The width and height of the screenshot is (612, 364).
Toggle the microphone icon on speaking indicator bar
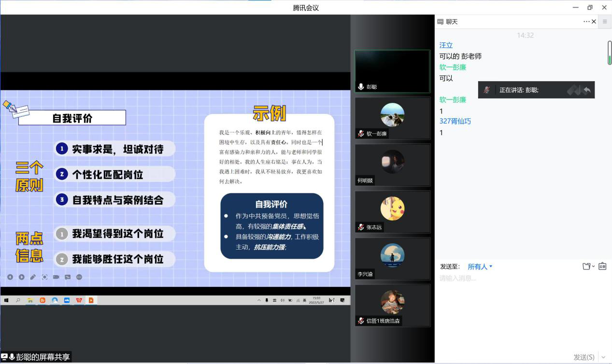click(487, 90)
